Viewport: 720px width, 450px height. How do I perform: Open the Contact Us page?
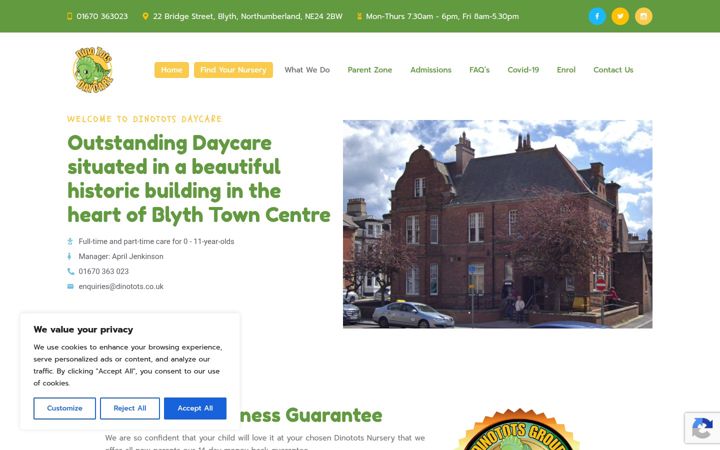[613, 70]
